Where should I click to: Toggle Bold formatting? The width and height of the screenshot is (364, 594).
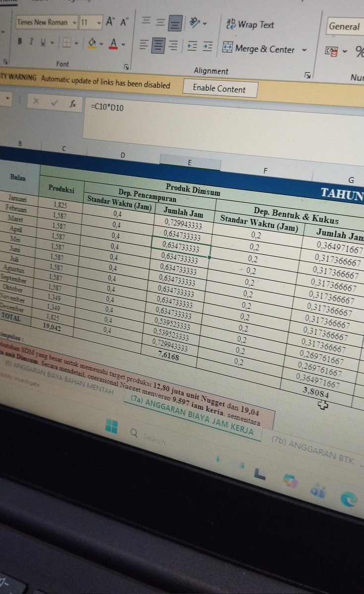coord(20,41)
